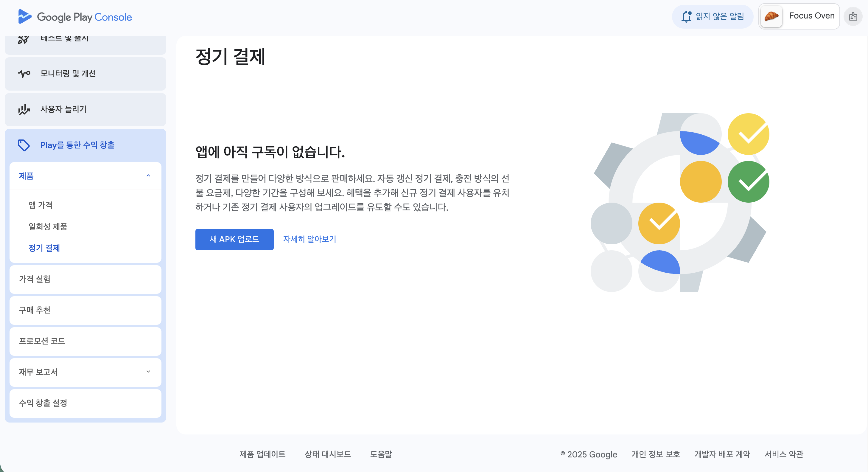Open the 자세히 알아보기 link
This screenshot has height=472, width=868.
309,239
